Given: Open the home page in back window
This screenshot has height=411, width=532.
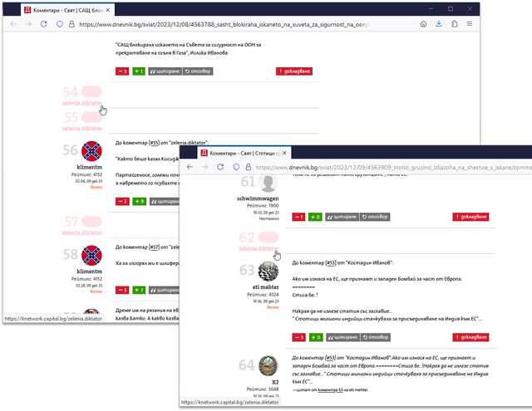Looking at the screenshot, I should pyautogui.click(x=423, y=24).
